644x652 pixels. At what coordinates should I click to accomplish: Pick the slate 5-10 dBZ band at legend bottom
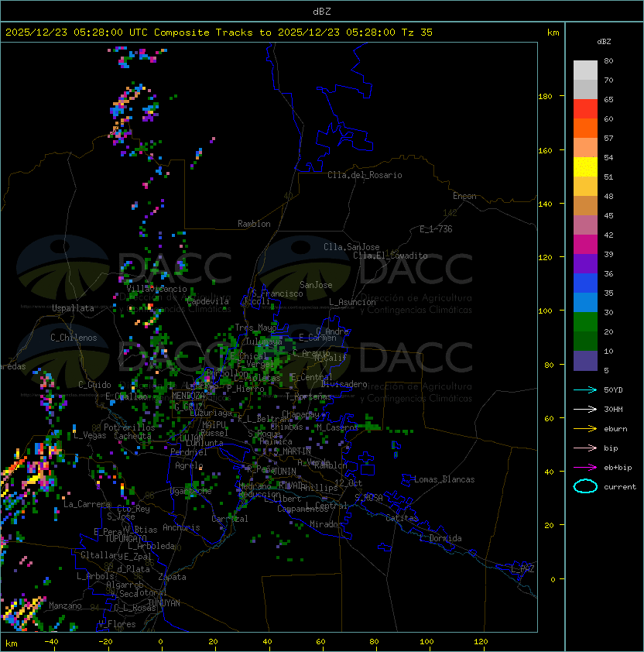point(585,361)
